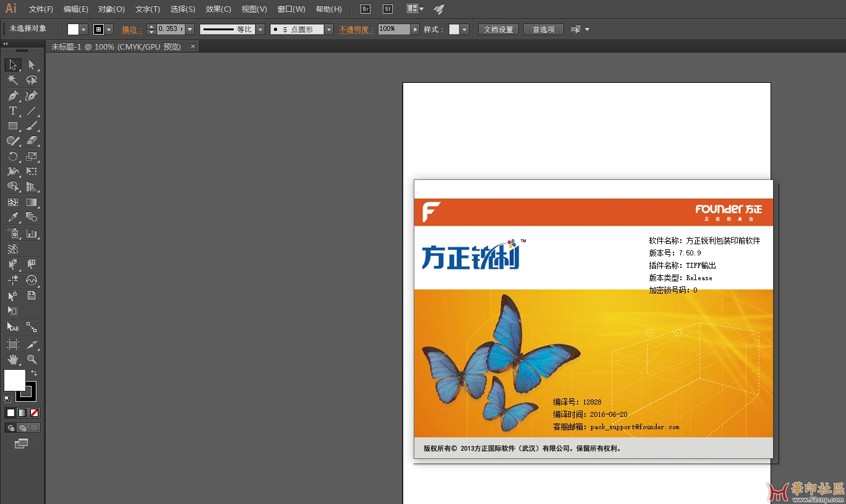Select the Column Graph tool

(x=32, y=233)
